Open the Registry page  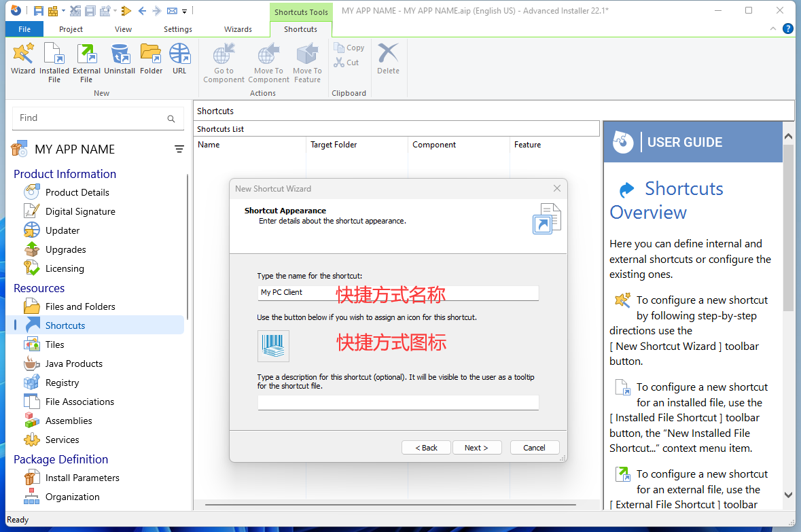coord(62,383)
